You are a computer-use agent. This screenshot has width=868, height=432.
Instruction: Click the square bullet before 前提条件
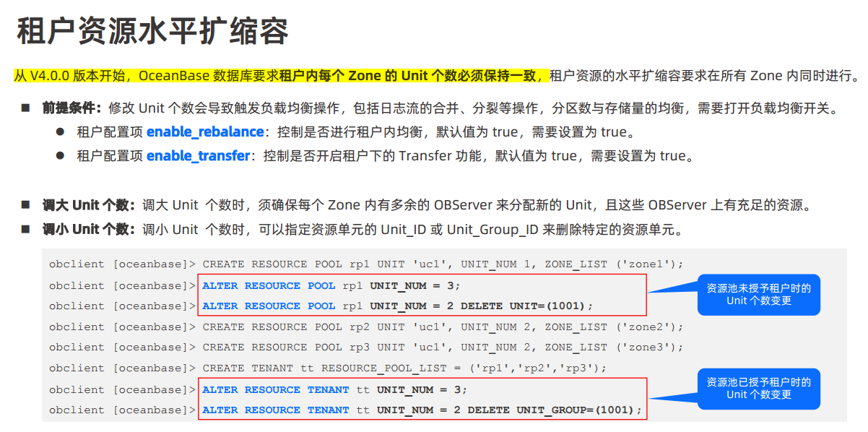(25, 108)
